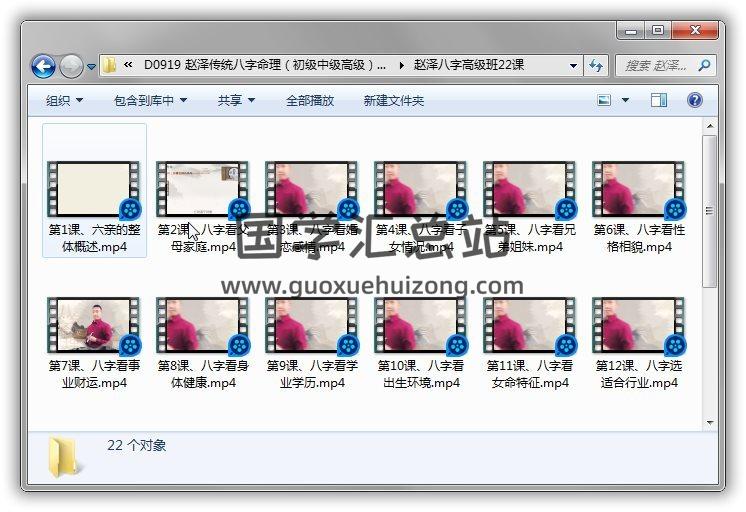Screen dimensions: 746x512
Task: Open recent locations dropdown next to Forward
Action: click(91, 67)
